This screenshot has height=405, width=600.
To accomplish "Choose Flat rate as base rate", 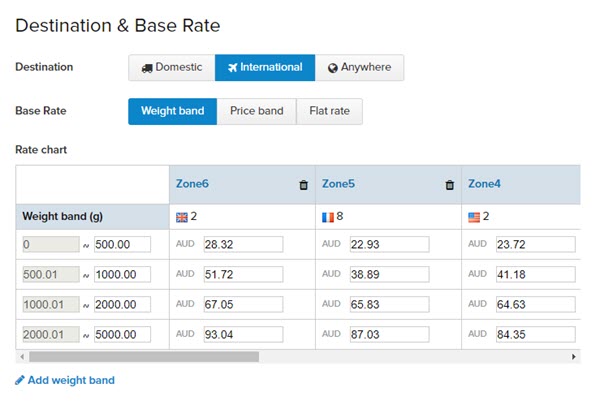I will coord(329,111).
